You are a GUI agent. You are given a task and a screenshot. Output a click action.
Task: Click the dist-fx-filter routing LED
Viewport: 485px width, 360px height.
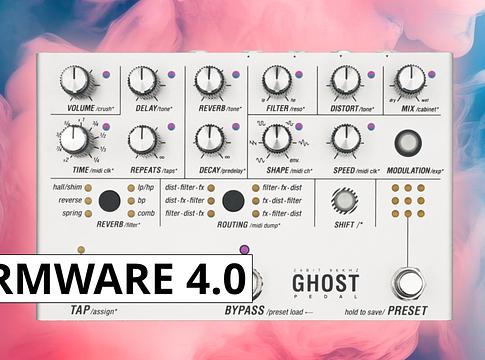pyautogui.click(x=211, y=201)
